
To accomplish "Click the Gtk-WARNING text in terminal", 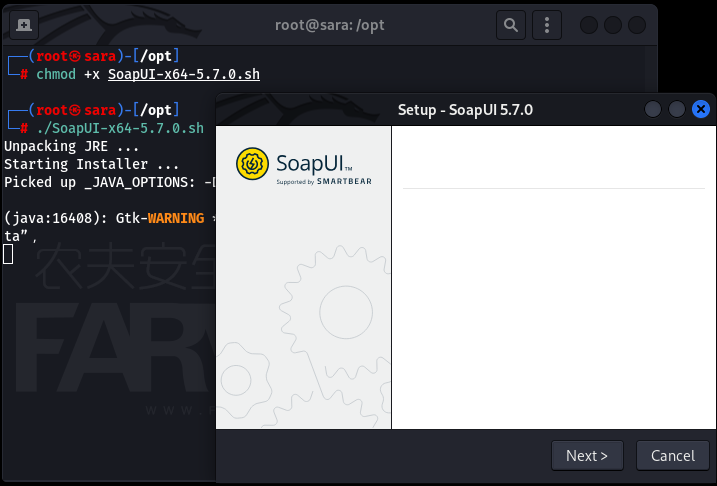I will point(160,218).
